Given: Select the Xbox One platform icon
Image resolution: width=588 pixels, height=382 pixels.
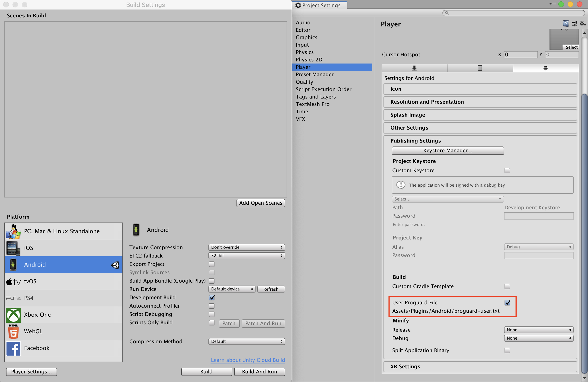Looking at the screenshot, I should pos(13,314).
